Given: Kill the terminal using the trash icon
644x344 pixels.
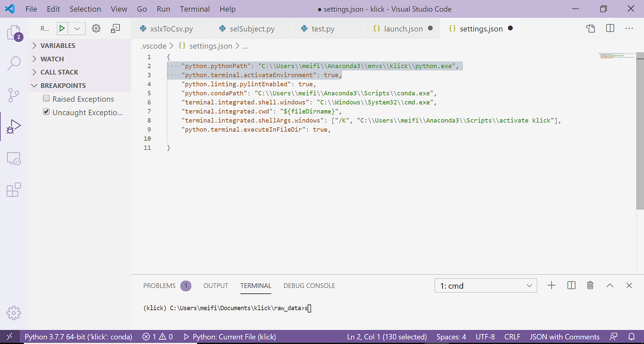Looking at the screenshot, I should 590,285.
